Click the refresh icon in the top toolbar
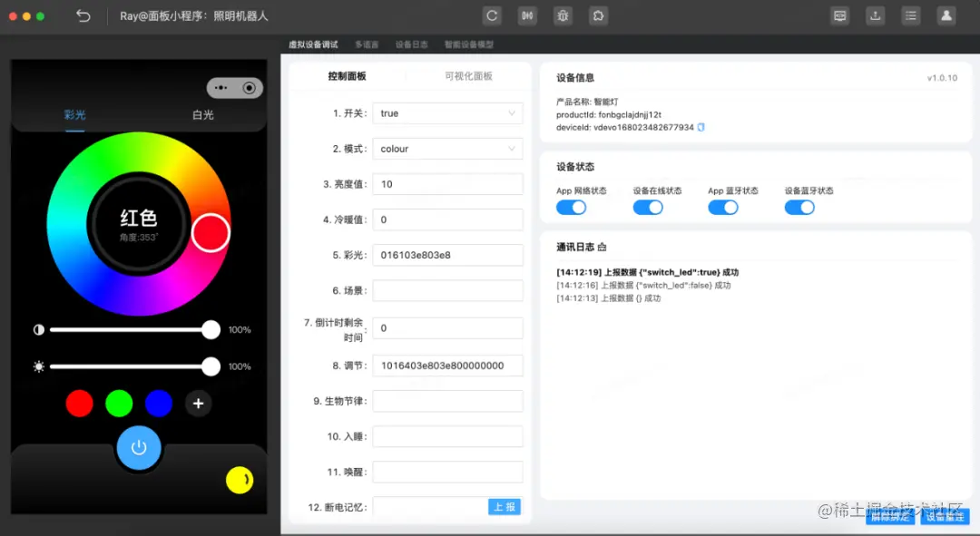This screenshot has height=536, width=980. (x=491, y=15)
